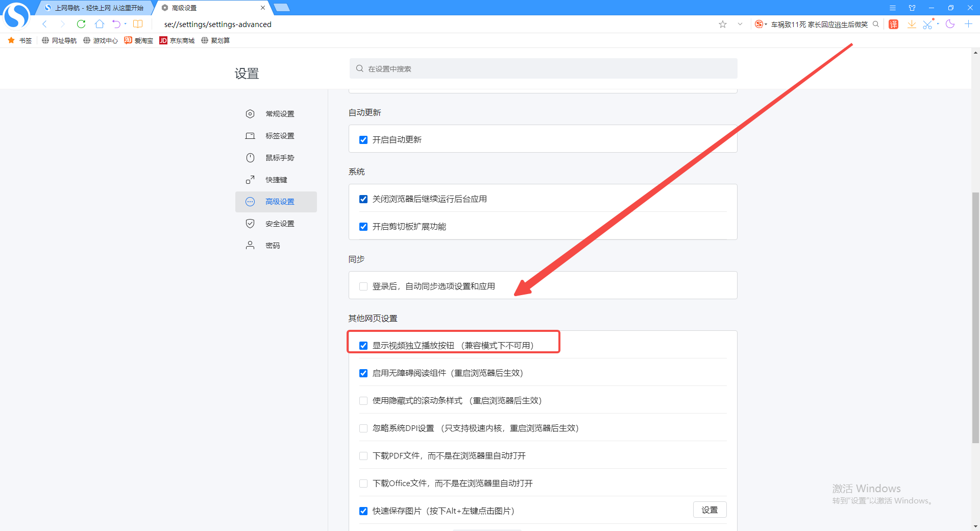Click the Sogou search engine logo
The image size is (980, 531).
[x=759, y=24]
